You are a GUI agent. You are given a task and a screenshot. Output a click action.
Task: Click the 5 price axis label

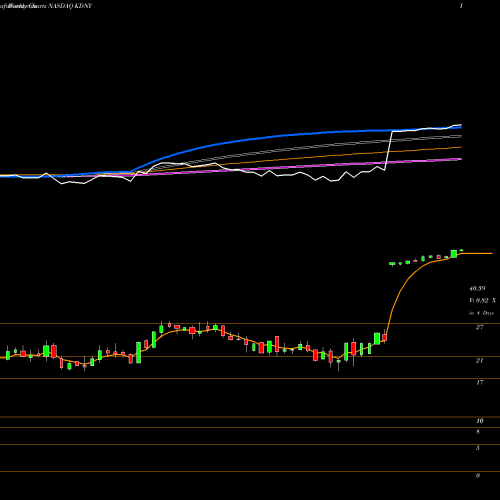click(x=478, y=448)
